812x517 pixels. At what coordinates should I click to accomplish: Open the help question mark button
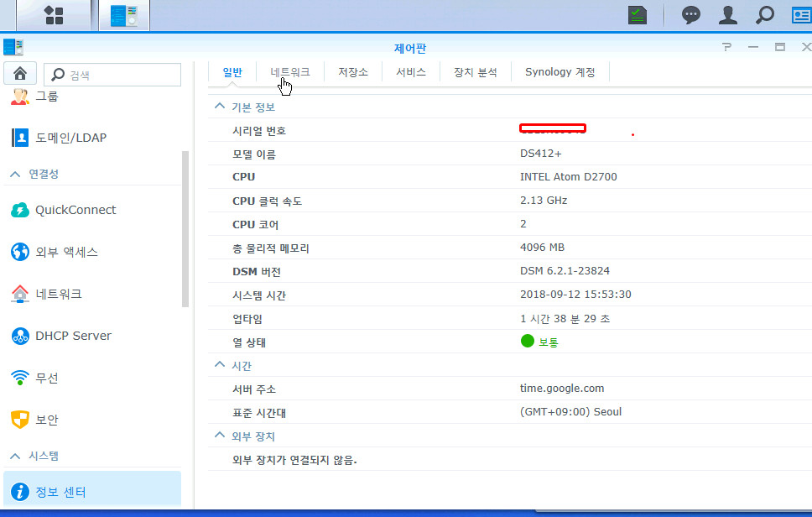click(727, 47)
